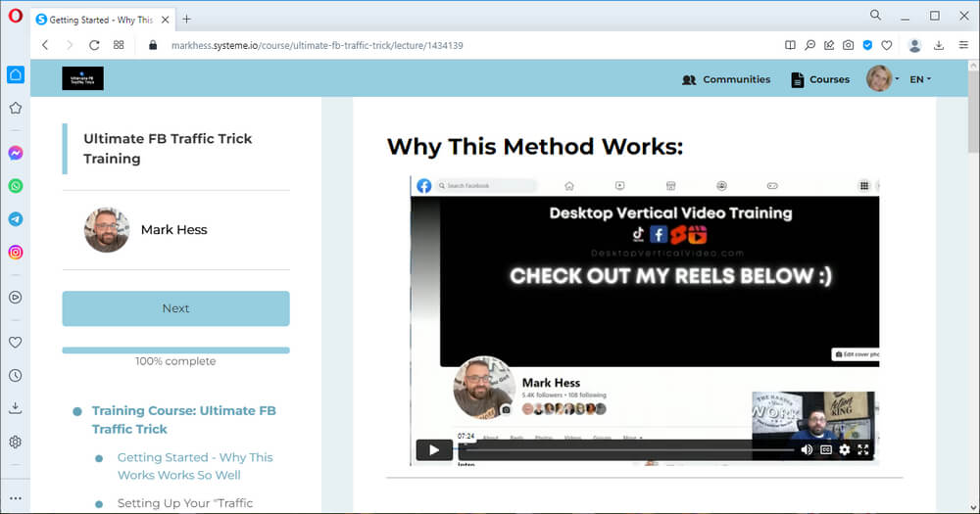Open new browser tab
Viewport: 980px width, 514px height.
[x=186, y=20]
